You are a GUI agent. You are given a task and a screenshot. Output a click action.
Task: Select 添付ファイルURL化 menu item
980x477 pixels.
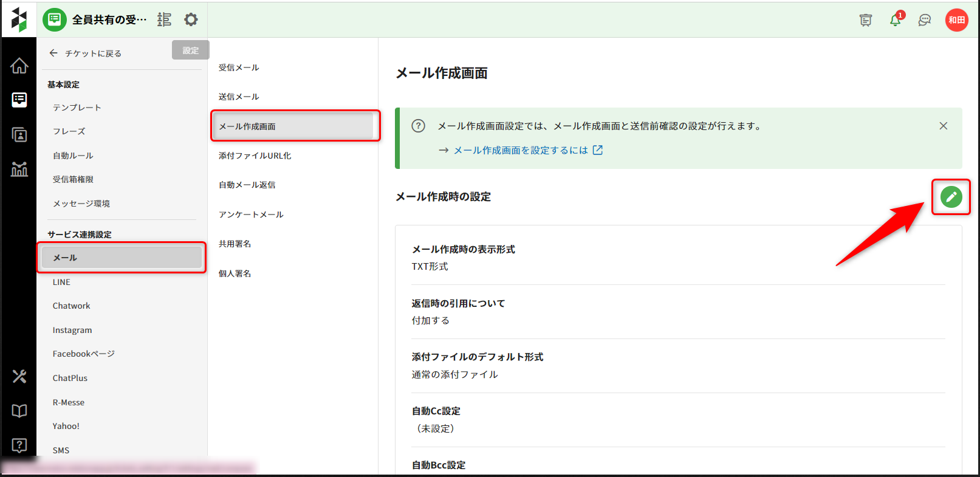[x=255, y=156]
